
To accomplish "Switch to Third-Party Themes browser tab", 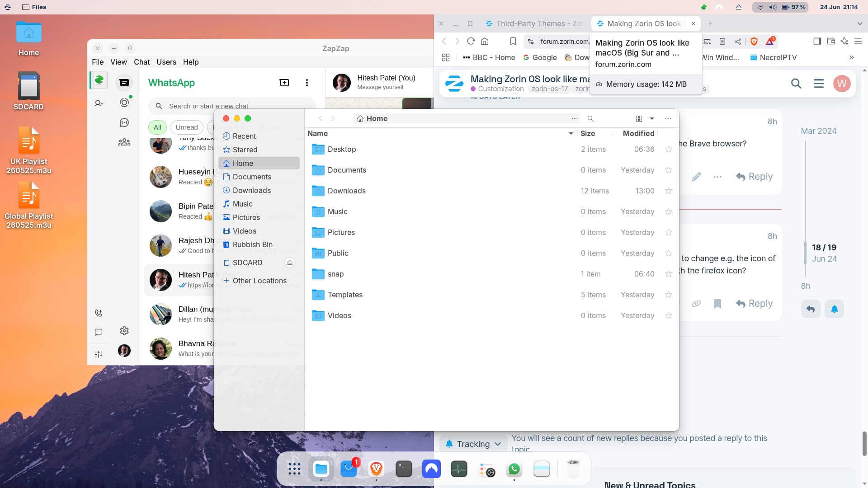I will tap(535, 23).
